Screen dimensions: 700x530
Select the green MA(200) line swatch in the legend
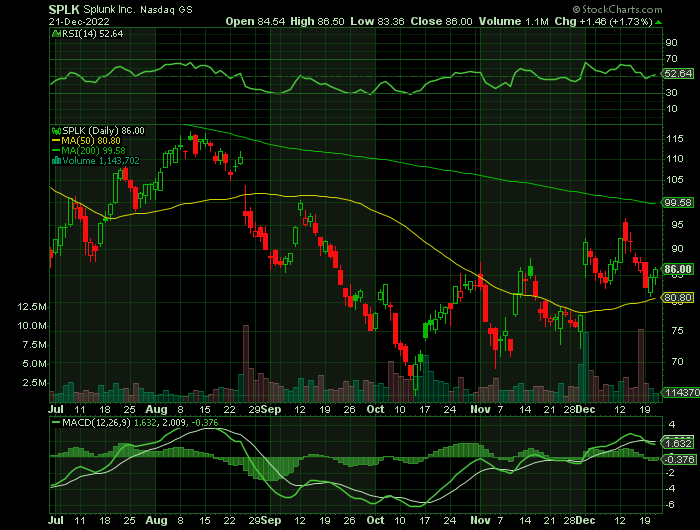point(56,151)
